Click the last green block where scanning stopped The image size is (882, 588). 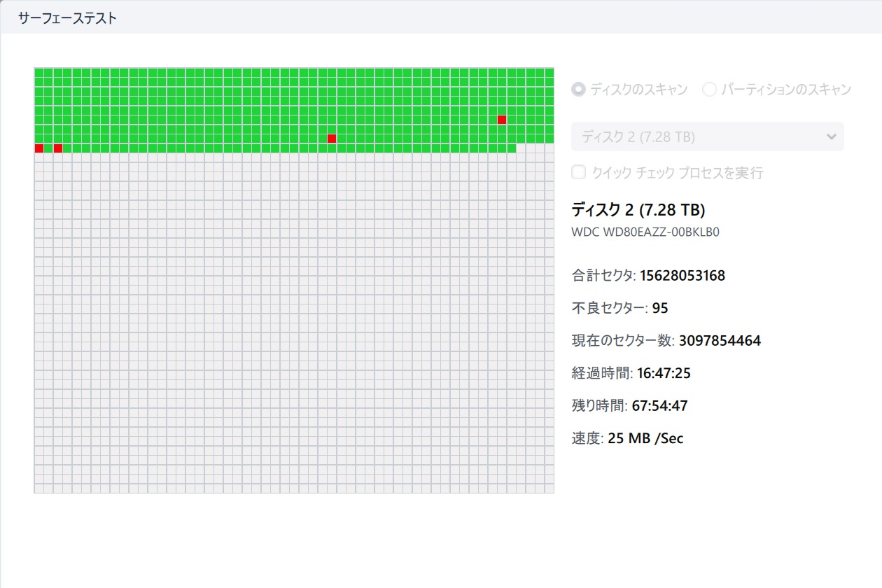click(511, 148)
